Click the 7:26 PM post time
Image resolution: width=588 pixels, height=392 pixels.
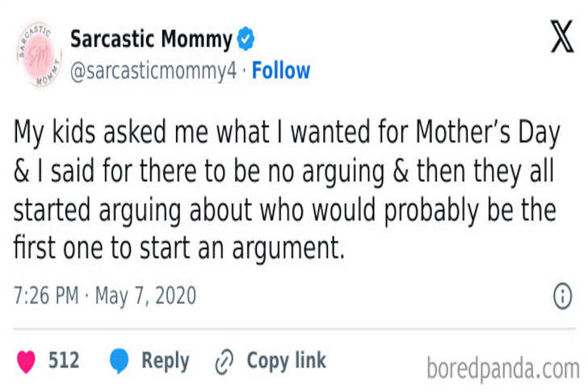(46, 296)
